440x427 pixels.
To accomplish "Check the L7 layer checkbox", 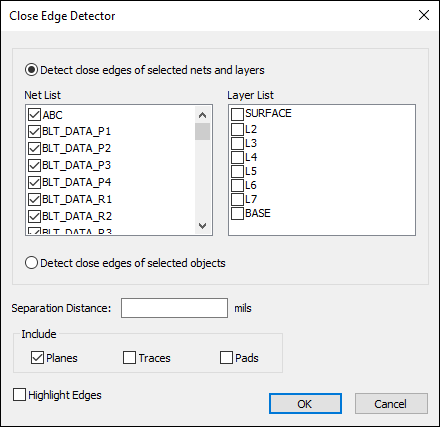I will pyautogui.click(x=237, y=199).
